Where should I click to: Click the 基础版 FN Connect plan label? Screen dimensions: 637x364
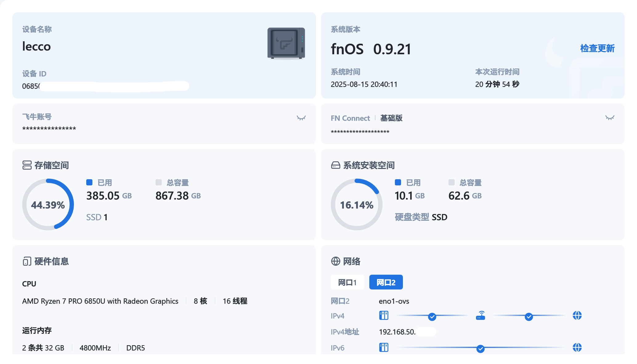[391, 118]
